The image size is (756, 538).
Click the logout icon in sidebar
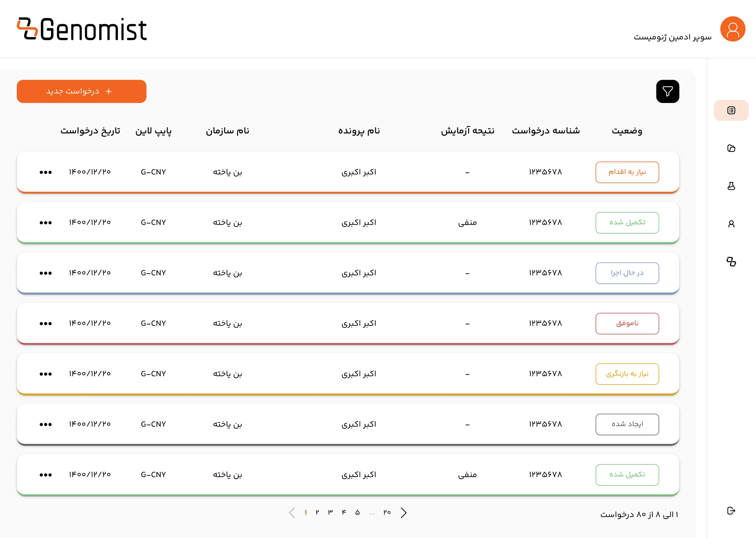tap(731, 511)
